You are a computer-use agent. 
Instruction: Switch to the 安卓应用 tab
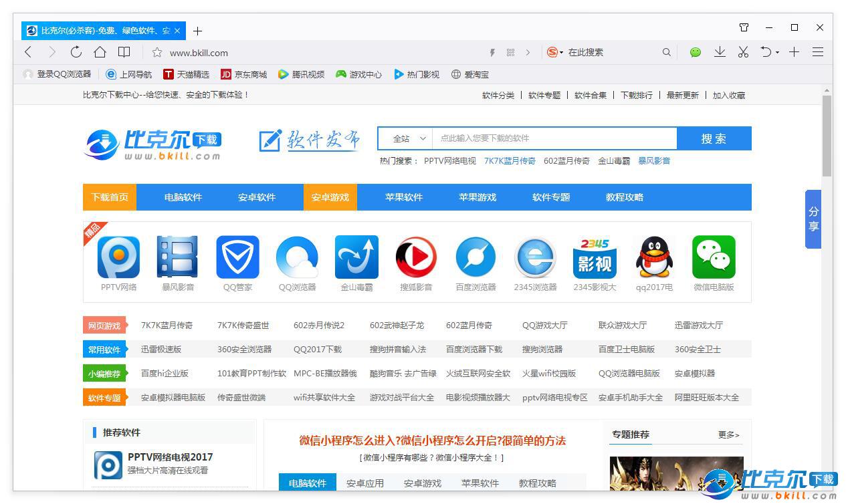[x=365, y=483]
